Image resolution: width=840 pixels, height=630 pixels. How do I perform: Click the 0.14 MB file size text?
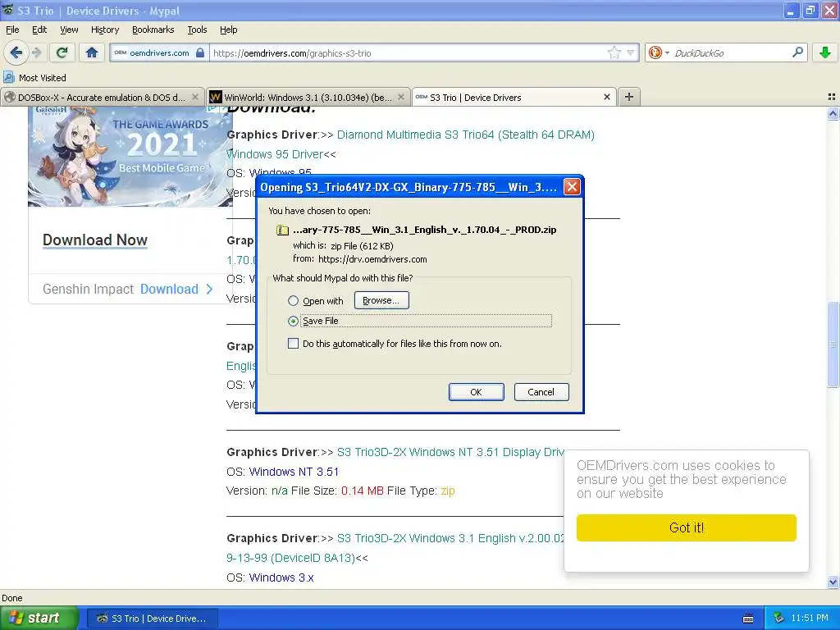362,491
